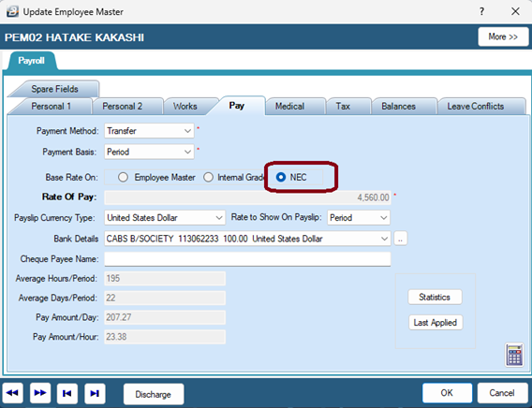
Task: Click the Statistics button
Action: [x=435, y=298]
